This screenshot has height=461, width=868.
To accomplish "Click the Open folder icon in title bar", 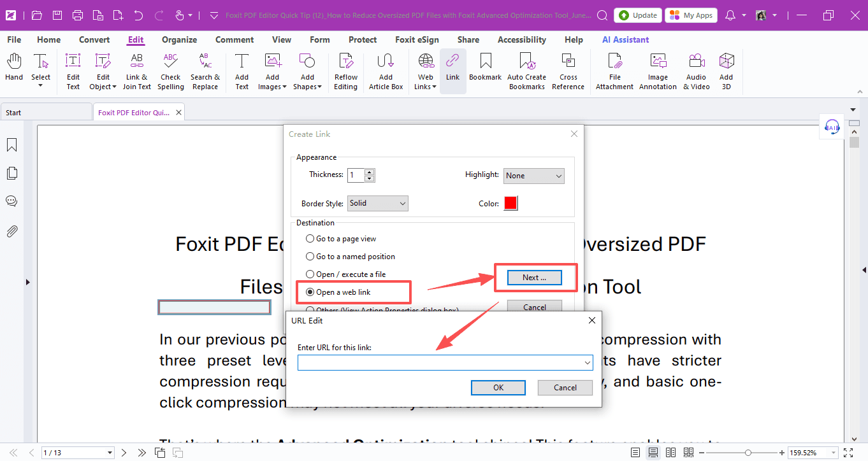I will pyautogui.click(x=37, y=15).
